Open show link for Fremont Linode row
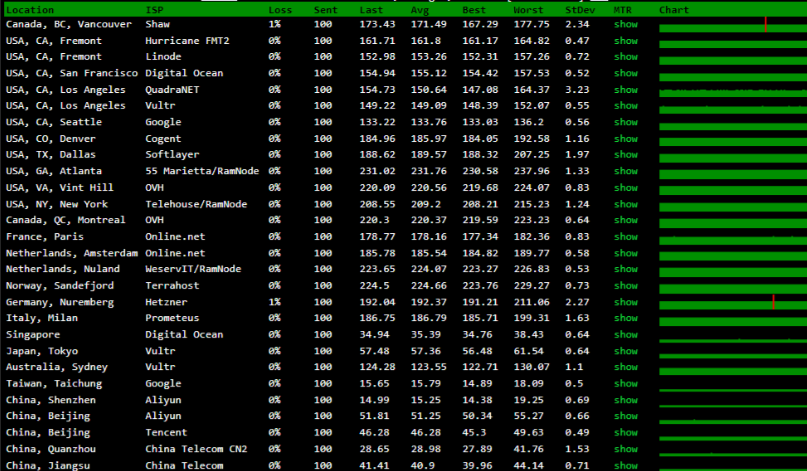807x471 pixels. [625, 57]
